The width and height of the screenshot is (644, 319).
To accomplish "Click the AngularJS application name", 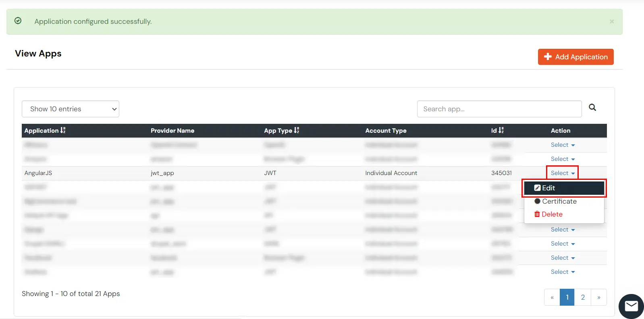I will tap(38, 173).
